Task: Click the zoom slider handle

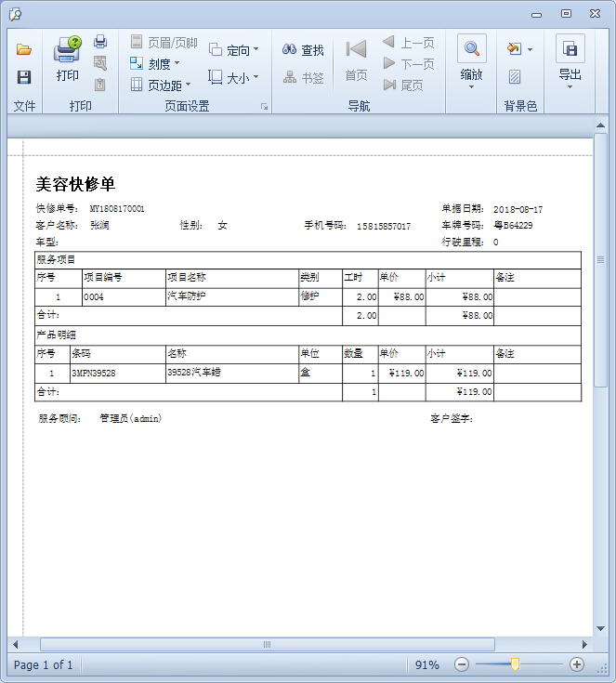Action: coord(515,664)
